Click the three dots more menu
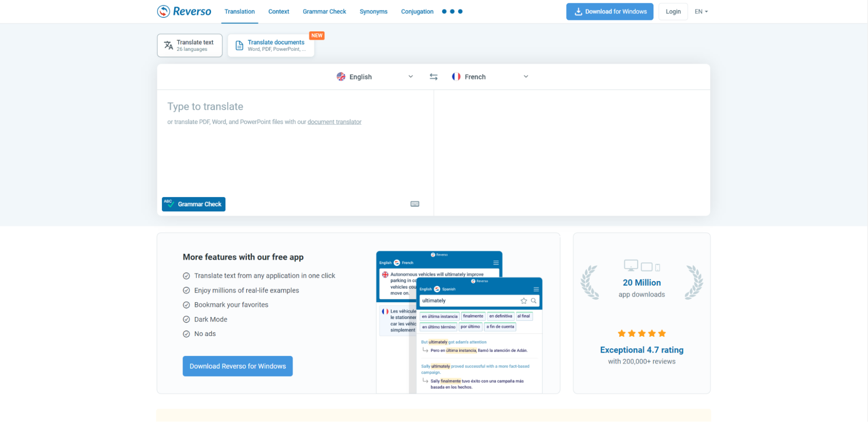 coord(452,12)
